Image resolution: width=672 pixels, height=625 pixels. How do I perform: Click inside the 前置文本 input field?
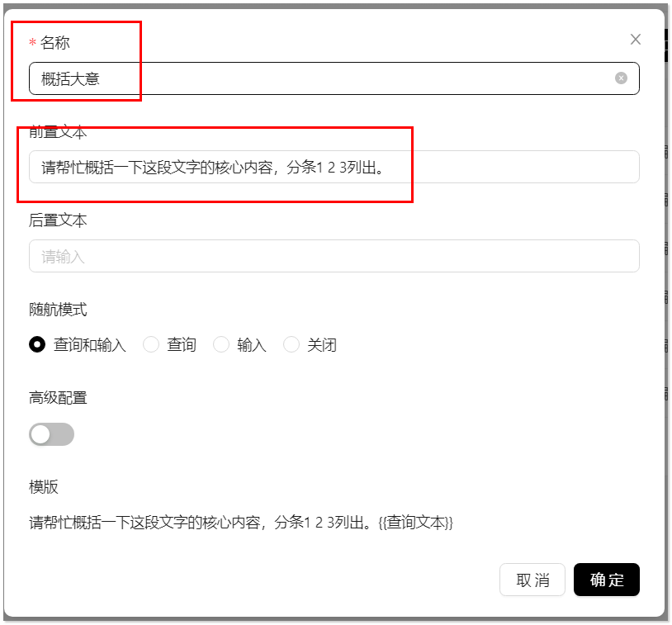[x=330, y=167]
